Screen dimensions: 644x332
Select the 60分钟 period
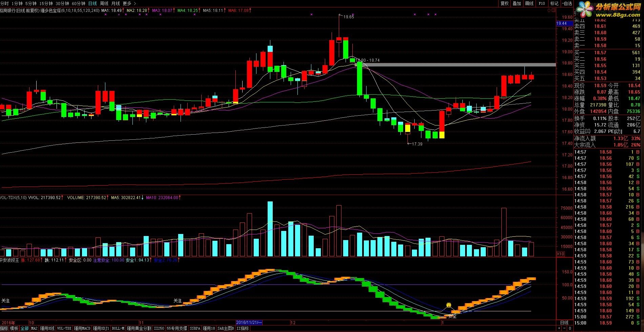[79, 3]
